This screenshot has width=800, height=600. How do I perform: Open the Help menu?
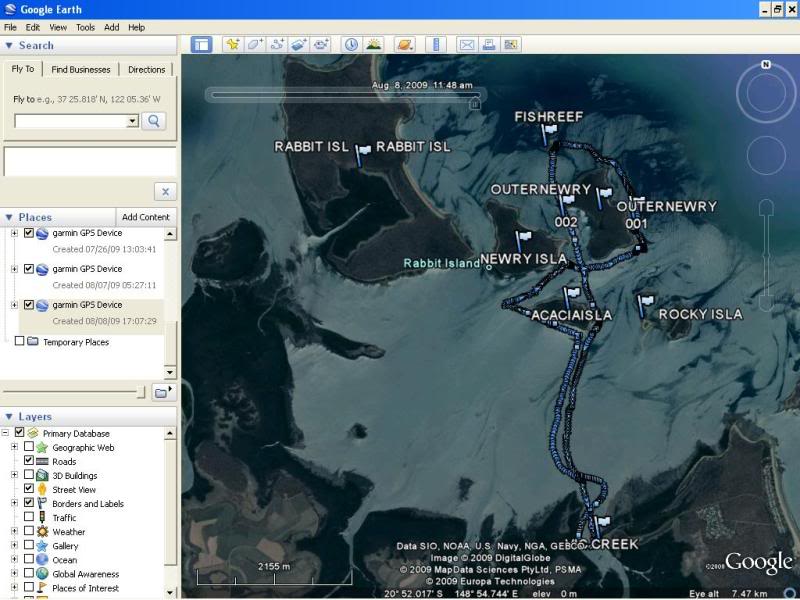(136, 28)
